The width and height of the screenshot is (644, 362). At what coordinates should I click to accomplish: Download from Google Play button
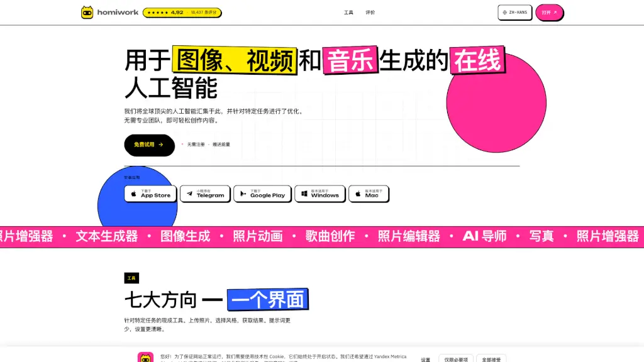262,194
